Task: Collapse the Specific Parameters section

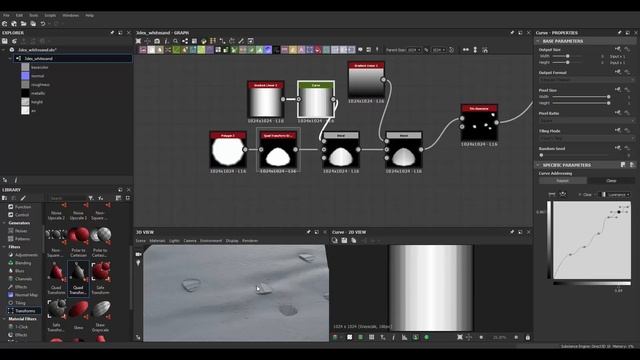Action: [x=538, y=165]
